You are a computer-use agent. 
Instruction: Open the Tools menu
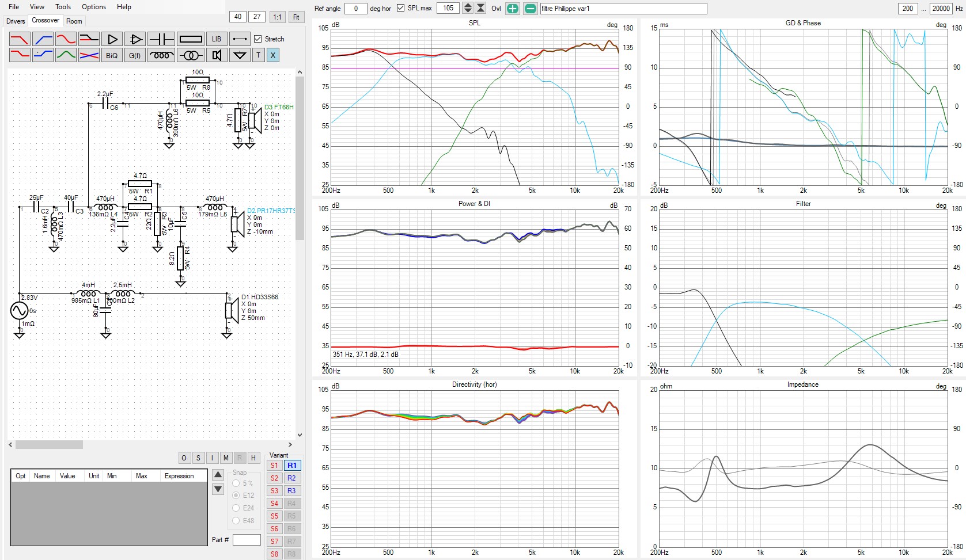point(63,7)
